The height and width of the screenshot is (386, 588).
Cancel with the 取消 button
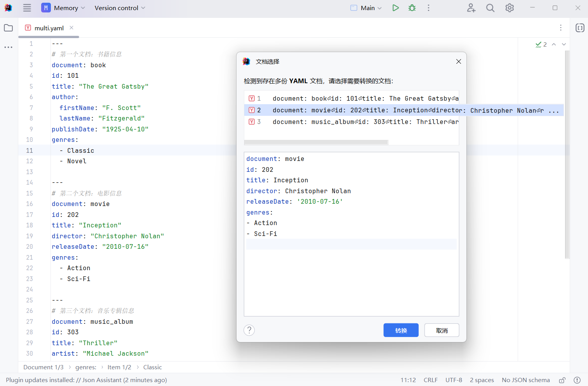pyautogui.click(x=442, y=330)
